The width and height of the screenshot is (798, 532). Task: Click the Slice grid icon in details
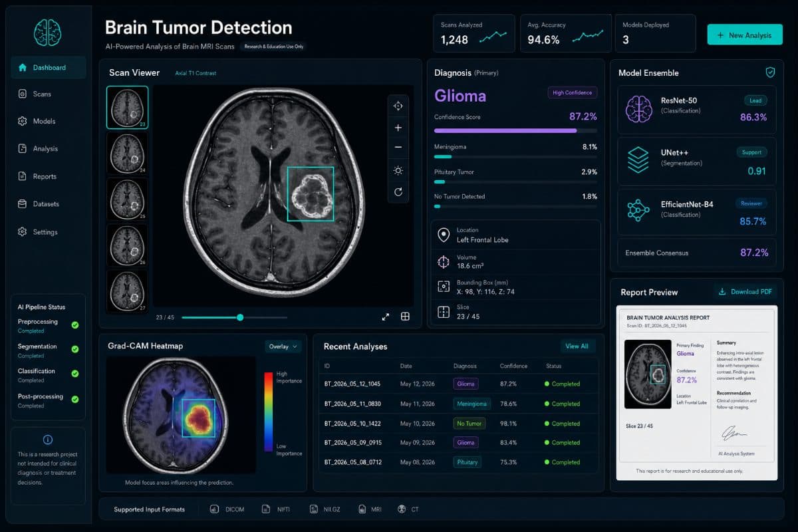point(443,312)
